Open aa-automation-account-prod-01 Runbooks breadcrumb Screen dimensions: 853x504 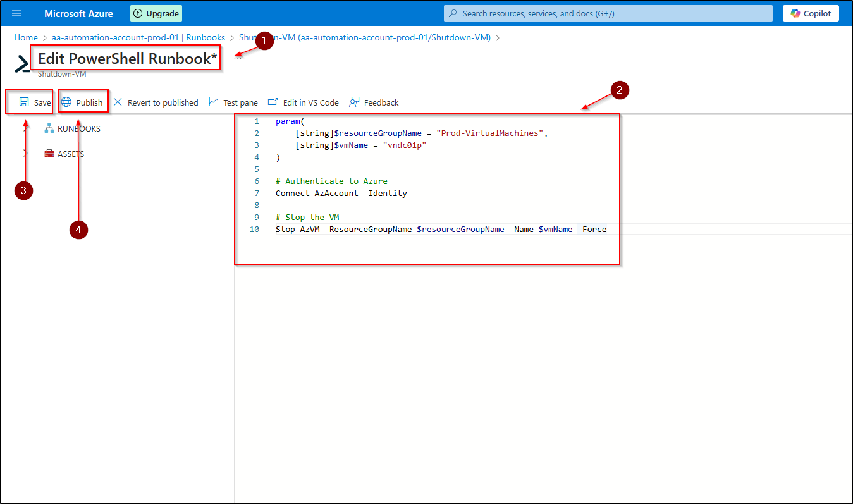tap(138, 37)
